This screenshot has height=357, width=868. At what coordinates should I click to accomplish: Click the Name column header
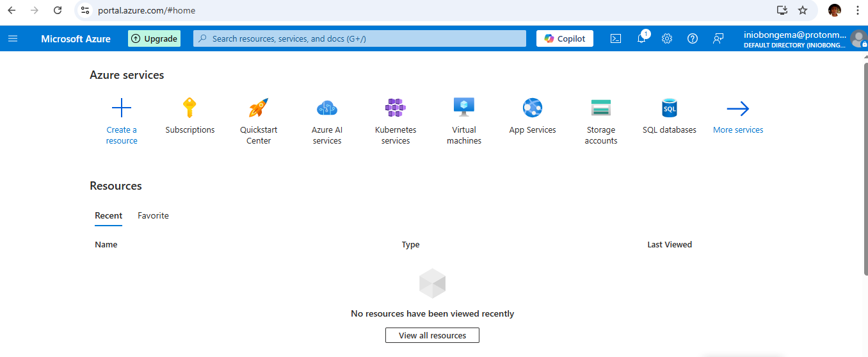click(106, 245)
